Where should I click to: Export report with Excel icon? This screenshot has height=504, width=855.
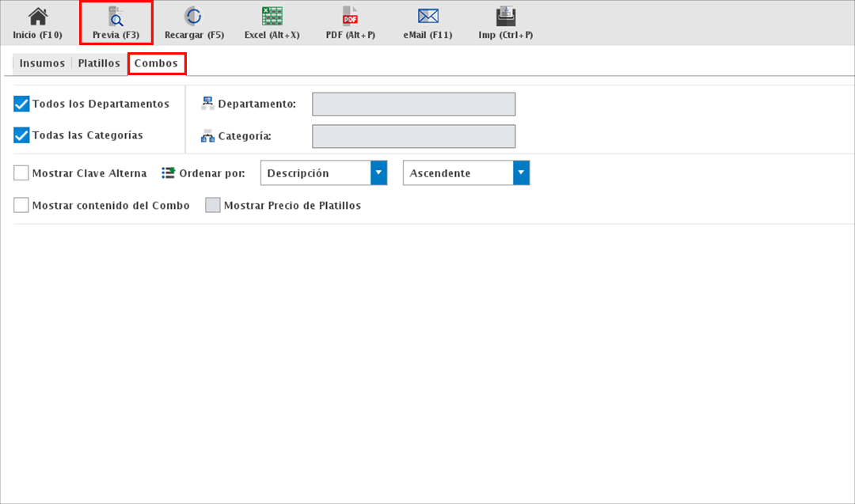(x=272, y=17)
